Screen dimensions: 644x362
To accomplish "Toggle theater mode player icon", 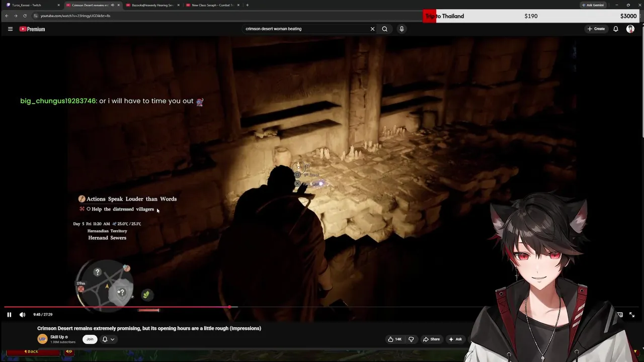I will [620, 315].
